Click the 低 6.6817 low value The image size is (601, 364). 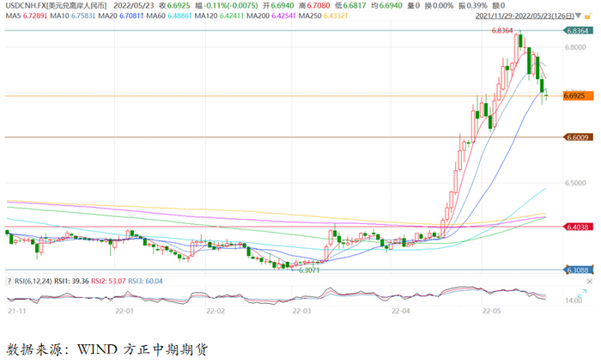[x=350, y=6]
